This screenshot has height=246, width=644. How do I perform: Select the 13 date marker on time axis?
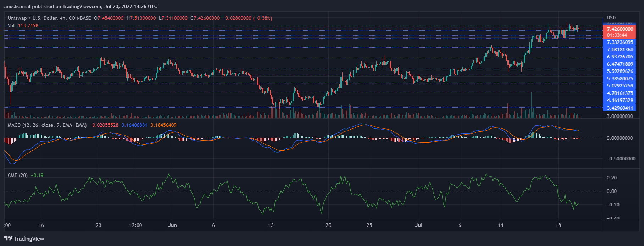[x=271, y=225]
